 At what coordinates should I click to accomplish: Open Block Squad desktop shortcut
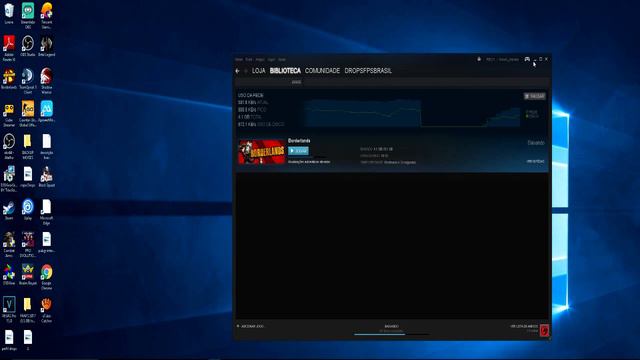[x=47, y=177]
